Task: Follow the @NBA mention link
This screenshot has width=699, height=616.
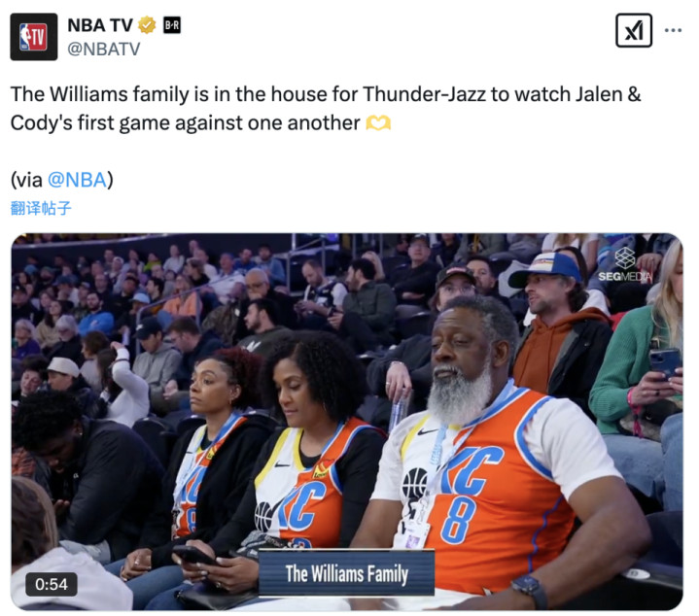Action: (x=77, y=180)
